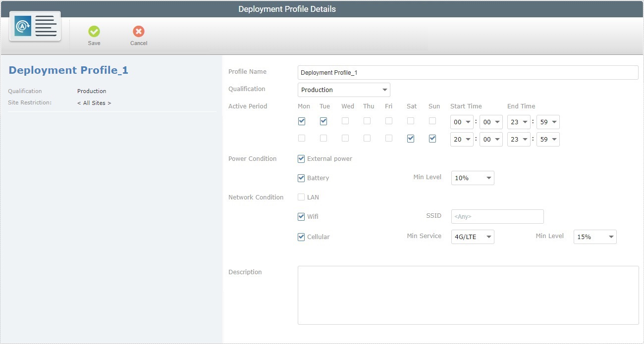The width and height of the screenshot is (644, 344).
Task: Click the Profile Name text field
Action: [468, 73]
